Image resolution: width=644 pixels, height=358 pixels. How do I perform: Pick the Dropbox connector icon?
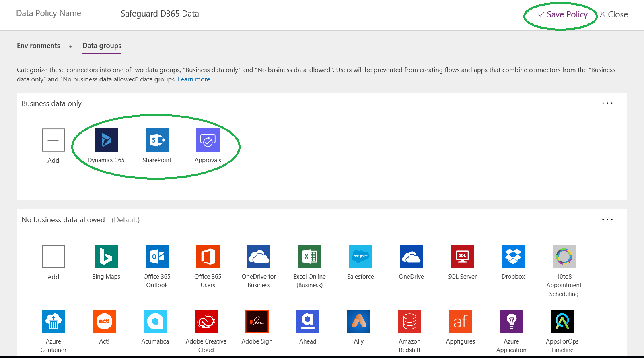pyautogui.click(x=513, y=257)
